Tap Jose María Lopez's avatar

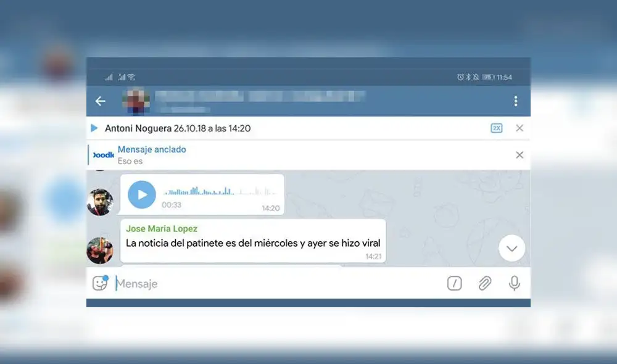pos(101,249)
